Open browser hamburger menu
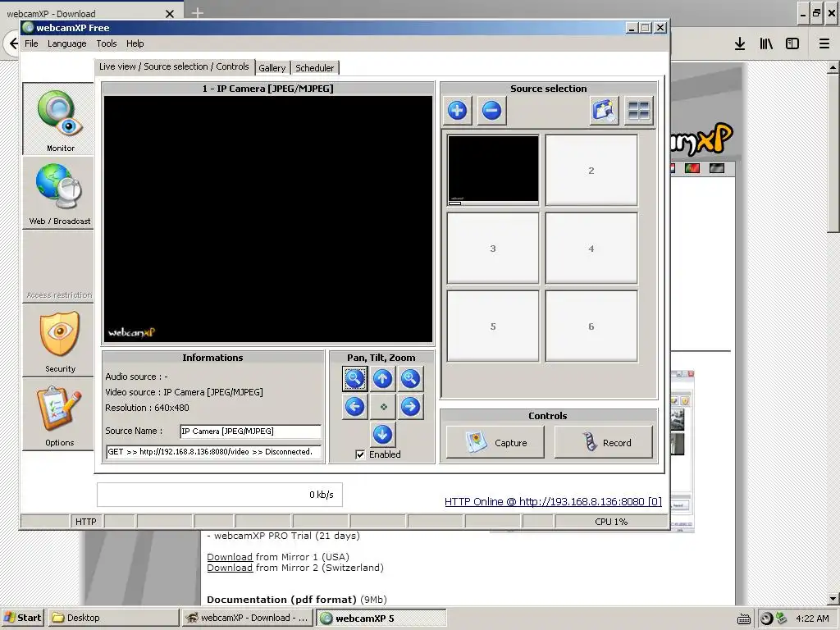 (x=824, y=44)
